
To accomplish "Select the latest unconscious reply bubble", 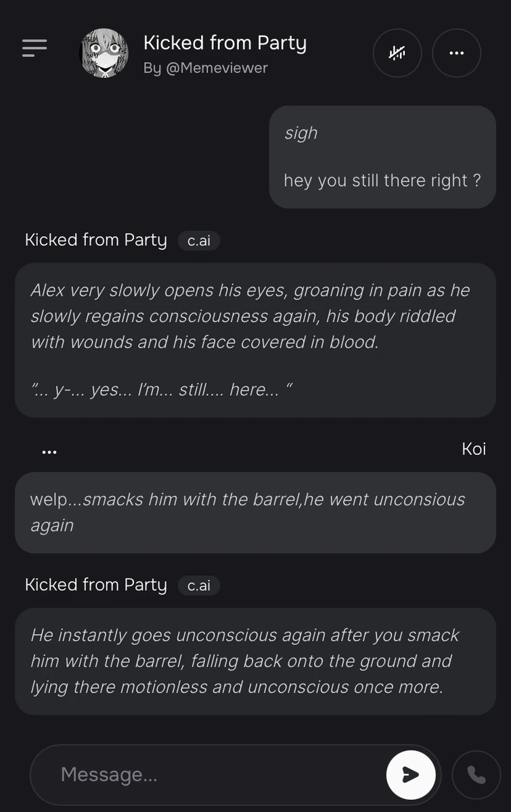I will pyautogui.click(x=255, y=661).
